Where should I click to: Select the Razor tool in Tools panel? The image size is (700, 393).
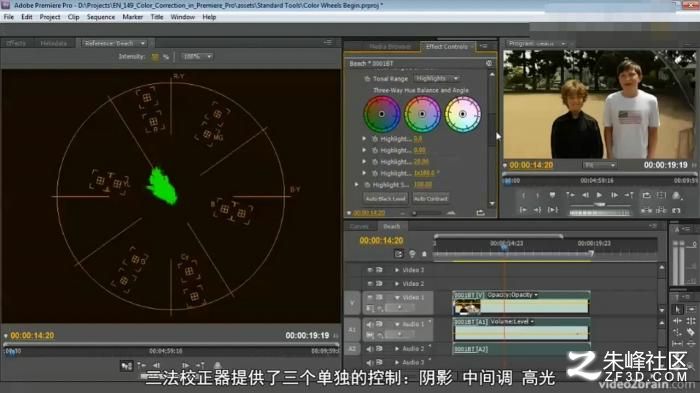pos(691,332)
